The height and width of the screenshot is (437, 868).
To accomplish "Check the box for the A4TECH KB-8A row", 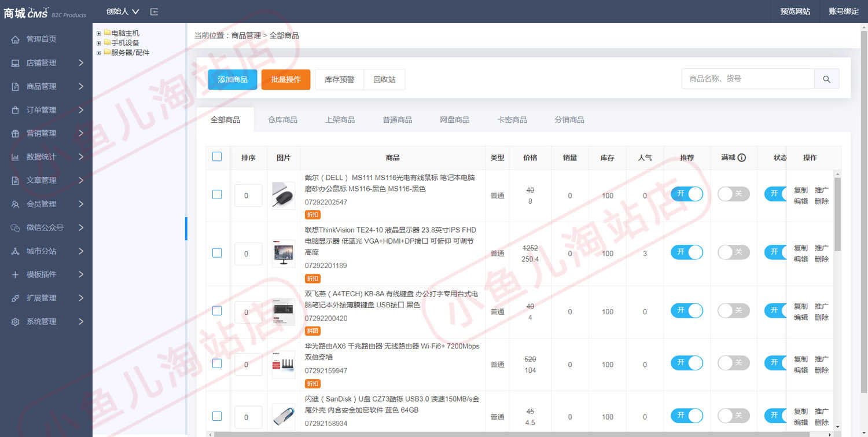I will (217, 311).
